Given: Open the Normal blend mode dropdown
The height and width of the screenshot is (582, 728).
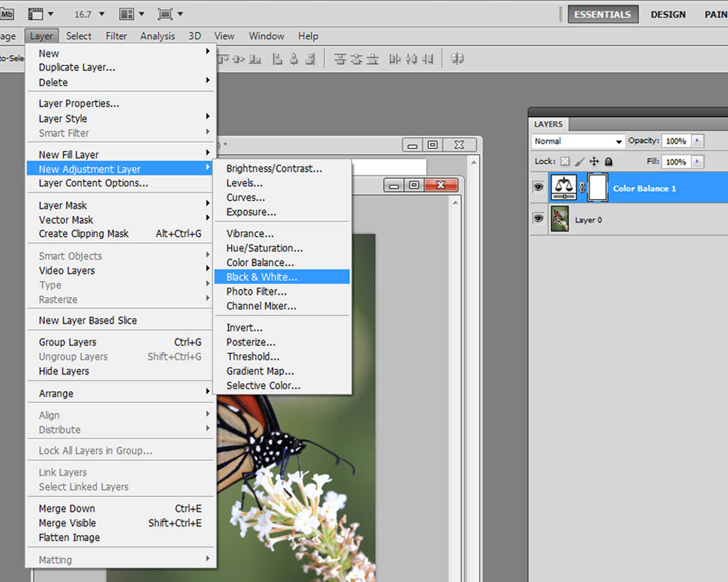Looking at the screenshot, I should (578, 141).
